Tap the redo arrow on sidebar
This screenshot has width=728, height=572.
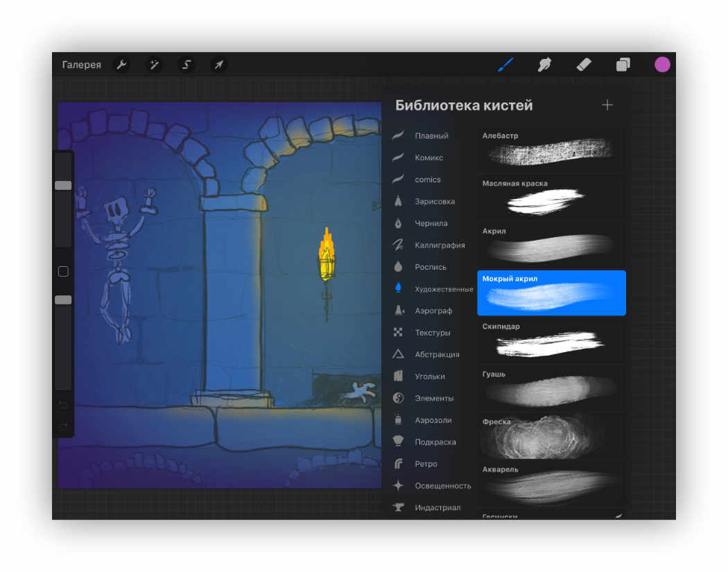tap(64, 426)
